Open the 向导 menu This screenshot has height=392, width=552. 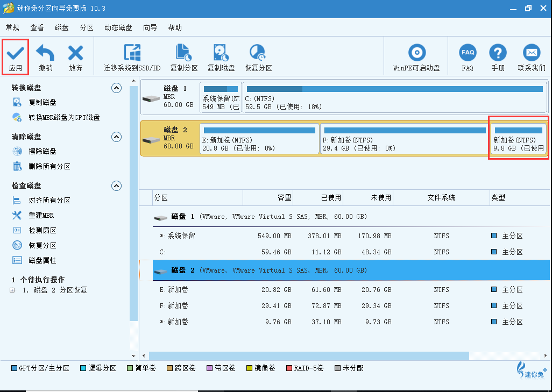[x=150, y=27]
